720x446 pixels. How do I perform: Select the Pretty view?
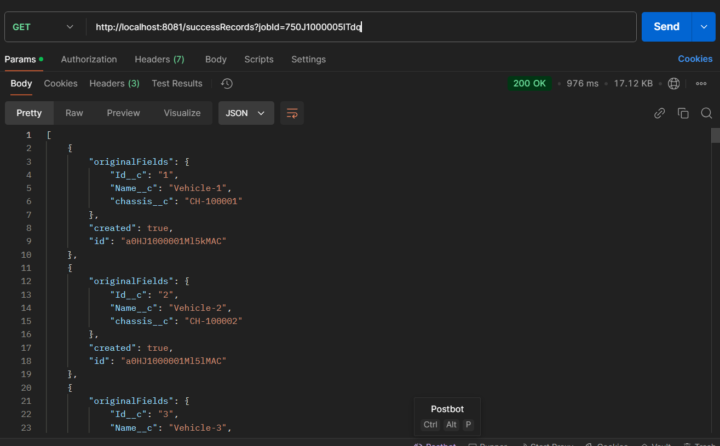click(x=29, y=113)
